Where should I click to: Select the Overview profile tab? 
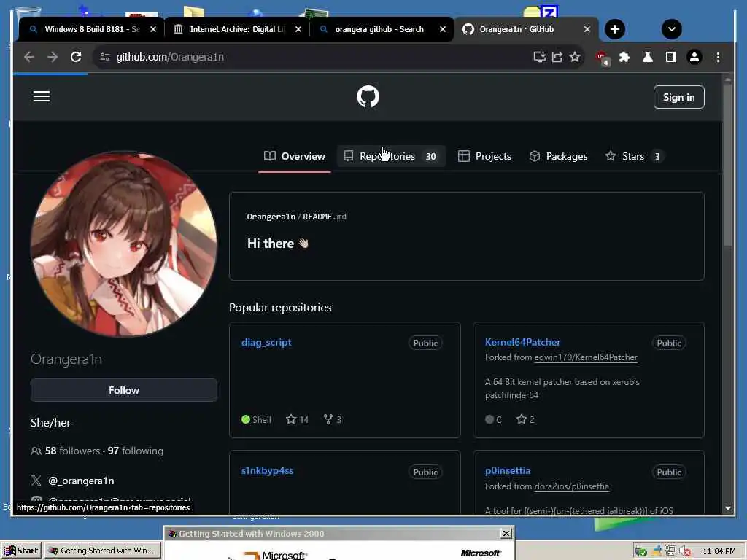point(295,156)
